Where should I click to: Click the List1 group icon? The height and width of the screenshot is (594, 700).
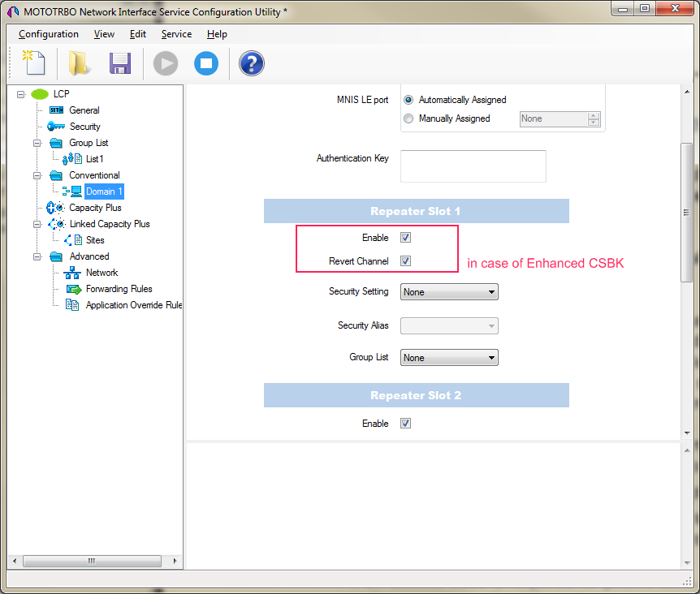(72, 159)
